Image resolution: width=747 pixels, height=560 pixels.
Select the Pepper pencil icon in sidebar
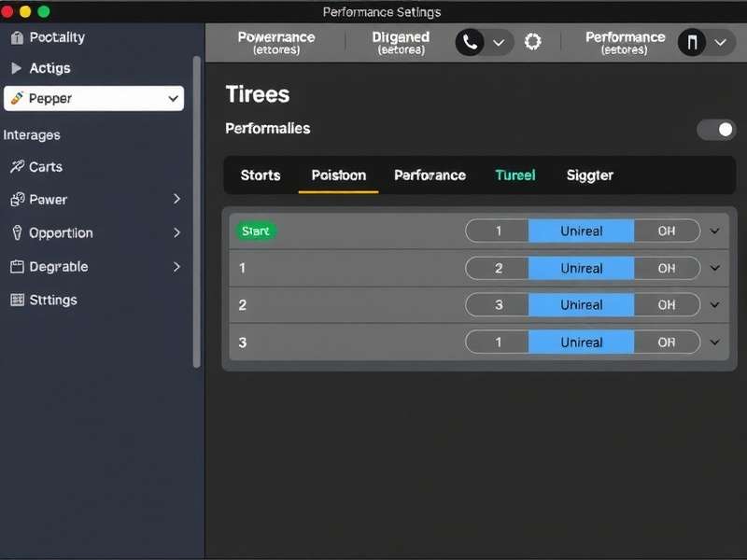click(17, 98)
